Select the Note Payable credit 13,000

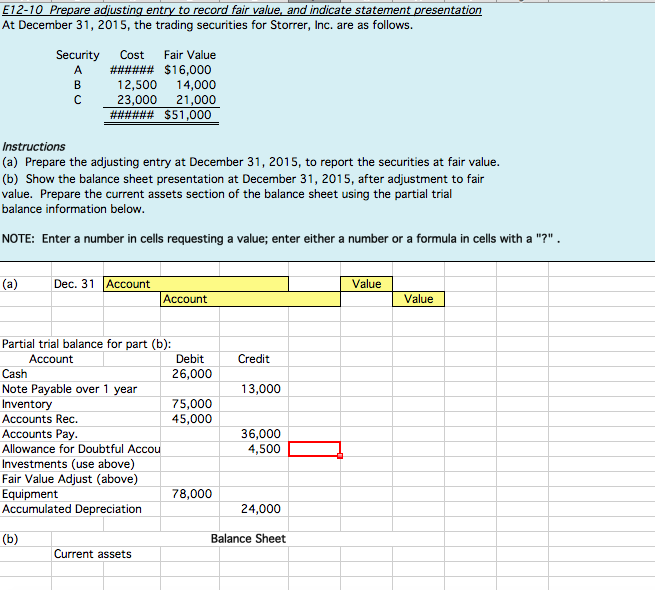coord(261,389)
